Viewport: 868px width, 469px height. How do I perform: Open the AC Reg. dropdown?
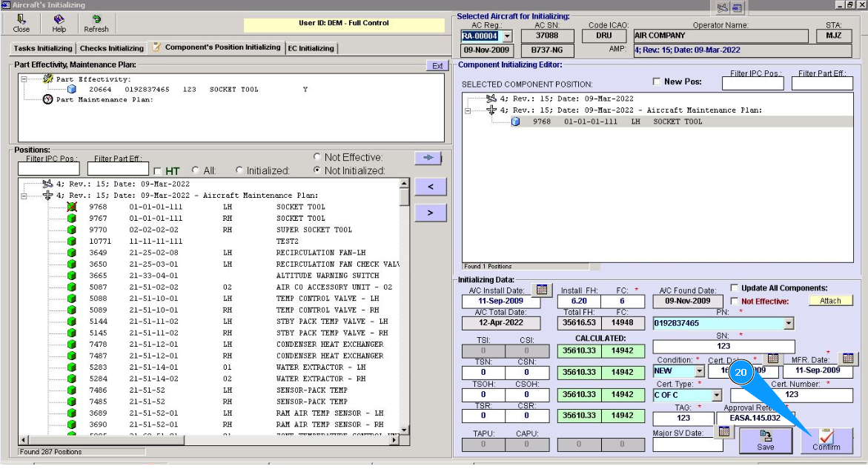(x=507, y=36)
